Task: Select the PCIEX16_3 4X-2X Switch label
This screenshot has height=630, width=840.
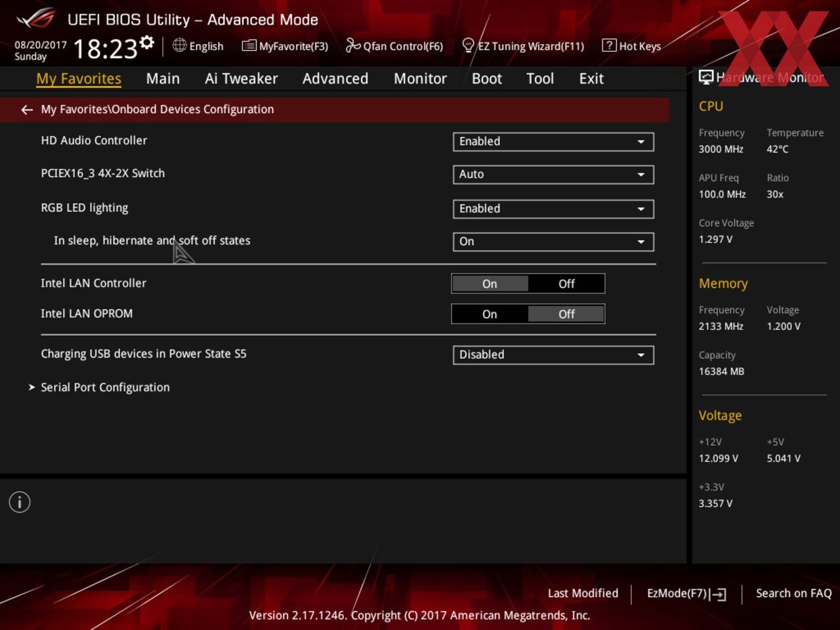Action: (x=103, y=173)
